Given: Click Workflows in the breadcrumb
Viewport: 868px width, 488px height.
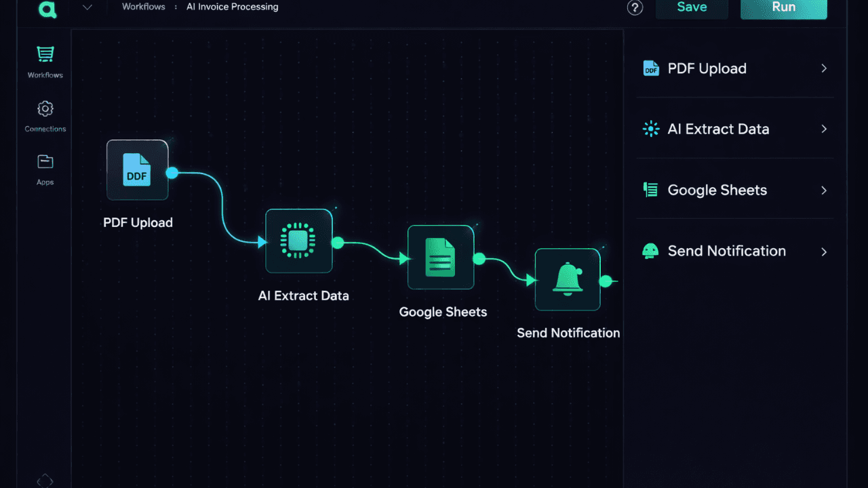Looking at the screenshot, I should 143,6.
